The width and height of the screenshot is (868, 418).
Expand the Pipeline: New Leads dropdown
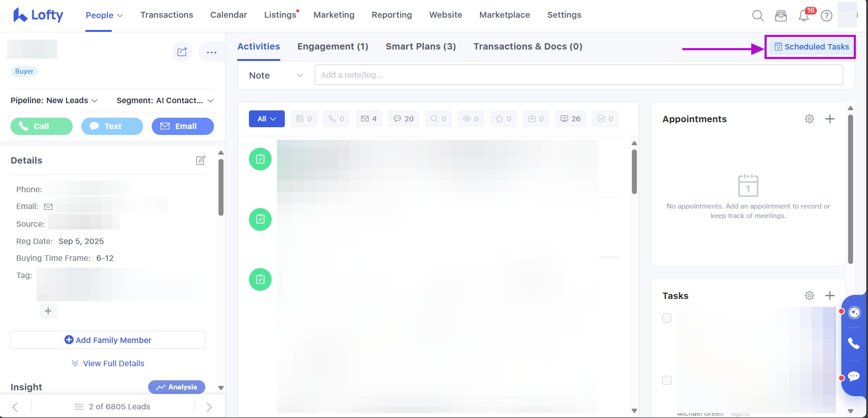point(54,100)
